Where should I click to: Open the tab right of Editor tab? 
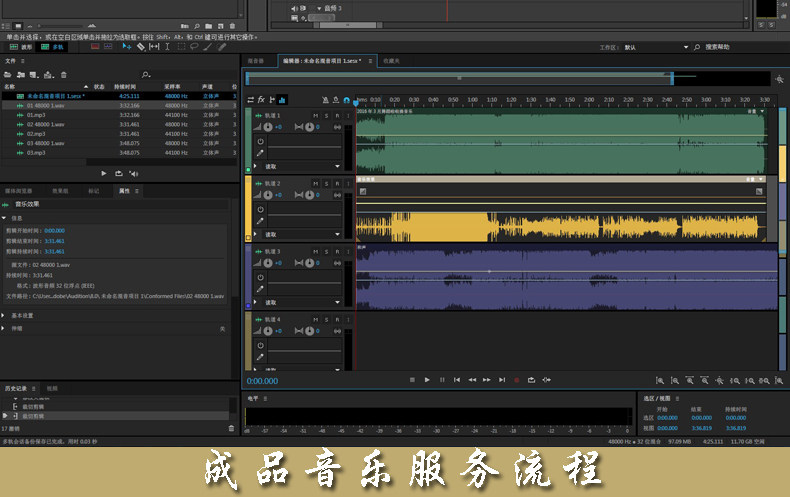tap(391, 61)
